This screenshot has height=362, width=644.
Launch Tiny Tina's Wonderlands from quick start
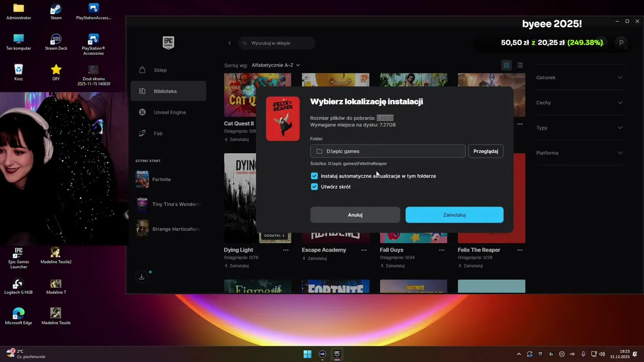pyautogui.click(x=168, y=204)
